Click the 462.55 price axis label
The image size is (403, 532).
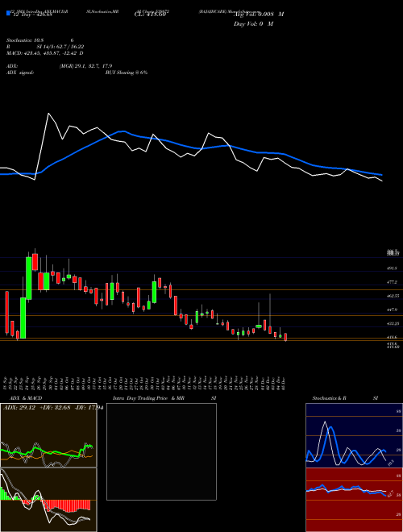(393, 296)
